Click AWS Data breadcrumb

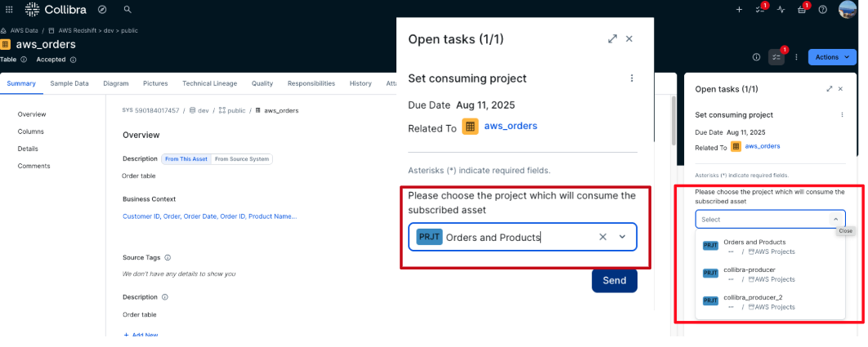click(x=24, y=30)
